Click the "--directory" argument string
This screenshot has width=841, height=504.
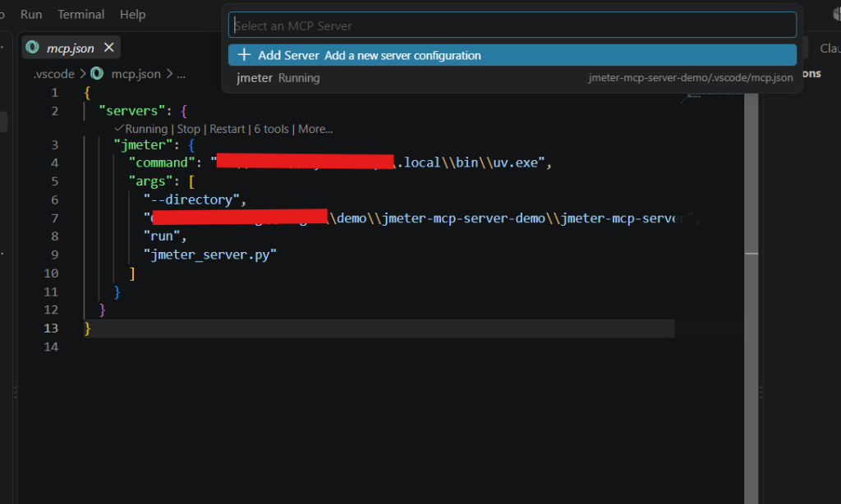[191, 200]
